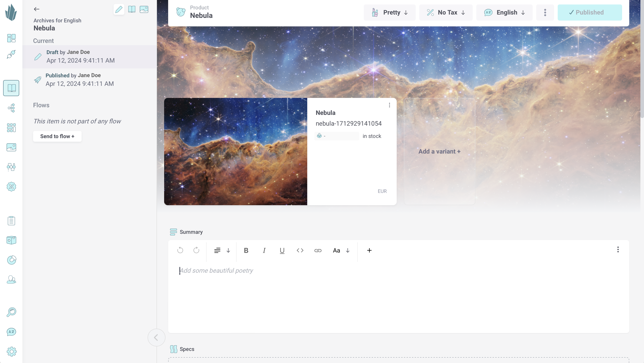Click the 'in stock' label

[x=372, y=136]
